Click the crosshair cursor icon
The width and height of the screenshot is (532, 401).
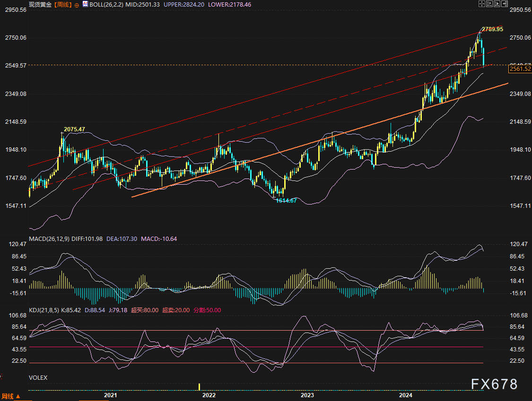click(482, 4)
